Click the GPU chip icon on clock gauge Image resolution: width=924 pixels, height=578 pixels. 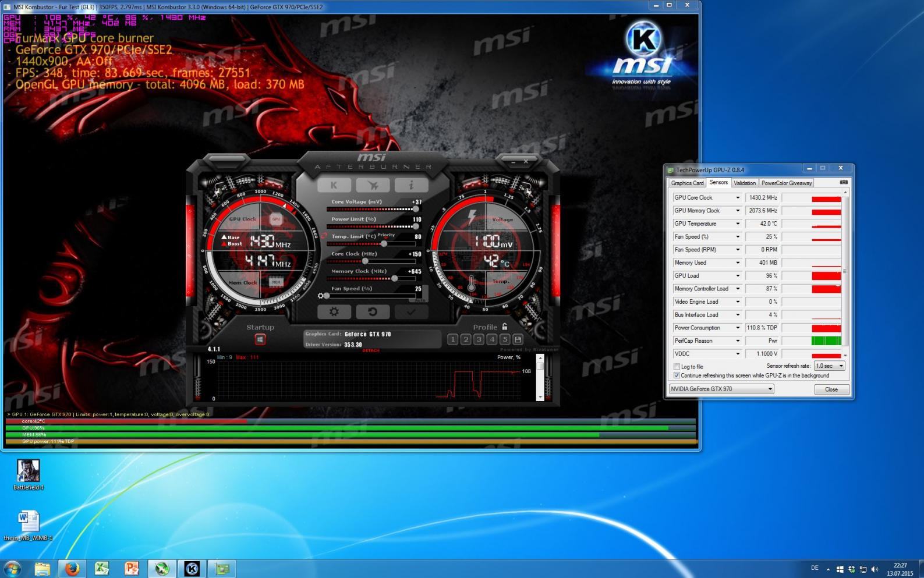point(276,219)
